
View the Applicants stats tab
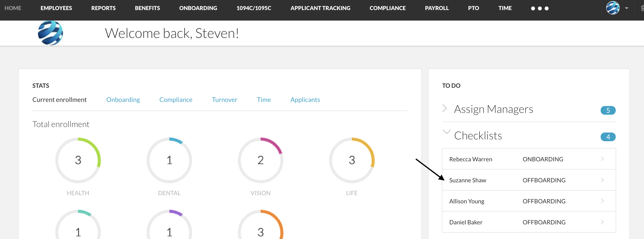point(305,99)
